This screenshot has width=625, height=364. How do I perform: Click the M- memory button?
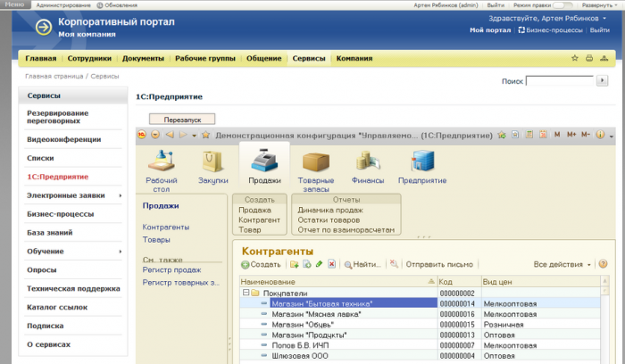[x=585, y=135]
